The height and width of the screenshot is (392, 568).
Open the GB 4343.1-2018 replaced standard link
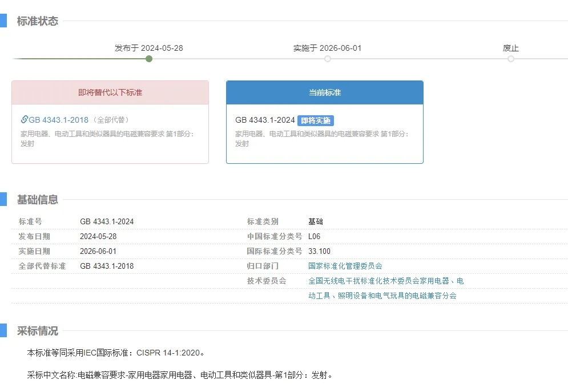point(58,120)
